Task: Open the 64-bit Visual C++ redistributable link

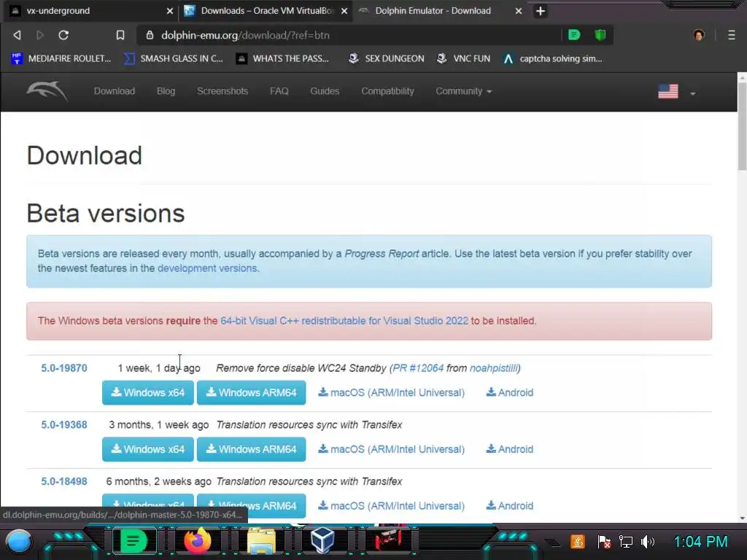Action: 344,321
